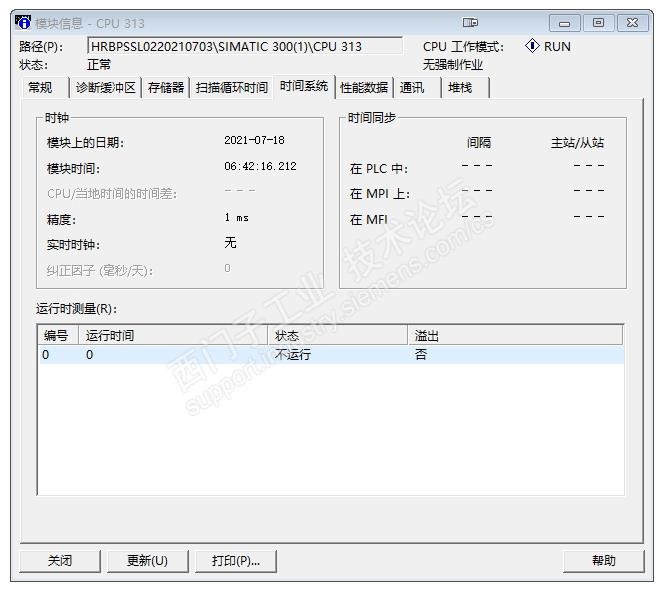Open the 扫描循环时间 tab
The width and height of the screenshot is (662, 594).
pos(232,87)
